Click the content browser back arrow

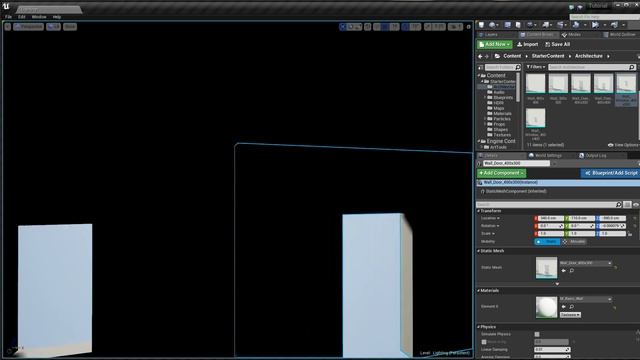pyautogui.click(x=480, y=56)
